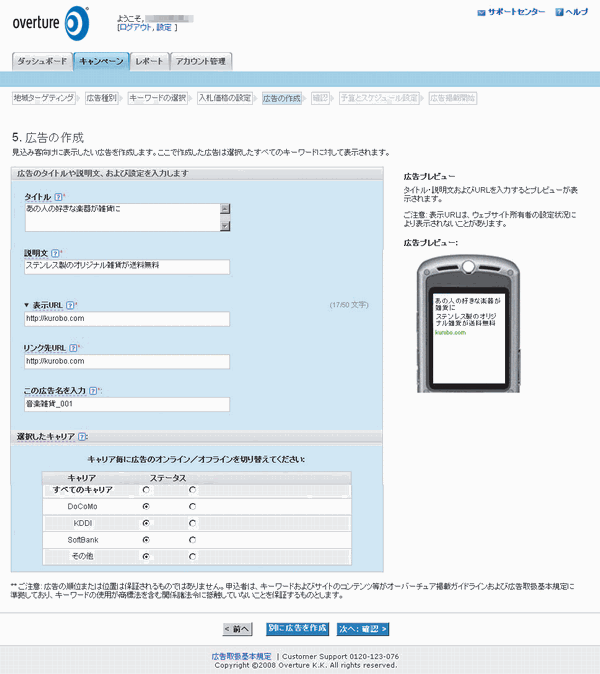Go to 入札価格の設定 step

(225, 98)
